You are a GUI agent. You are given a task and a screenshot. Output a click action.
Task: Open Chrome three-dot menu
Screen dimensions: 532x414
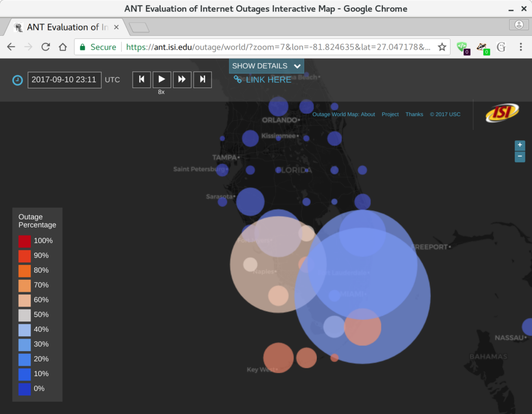(x=521, y=47)
